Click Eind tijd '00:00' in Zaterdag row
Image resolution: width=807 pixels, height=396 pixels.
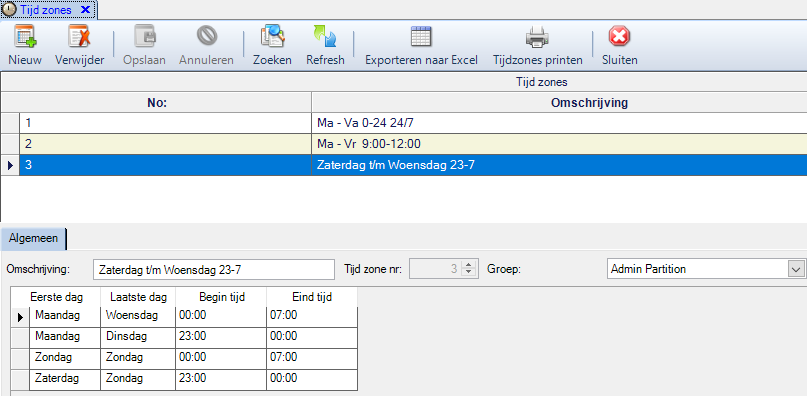click(x=312, y=380)
